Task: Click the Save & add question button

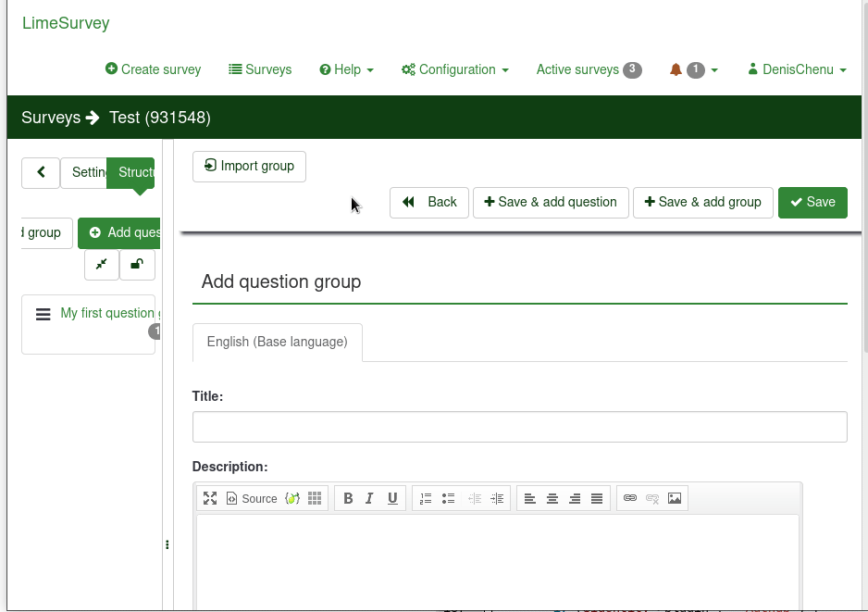Action: point(551,202)
